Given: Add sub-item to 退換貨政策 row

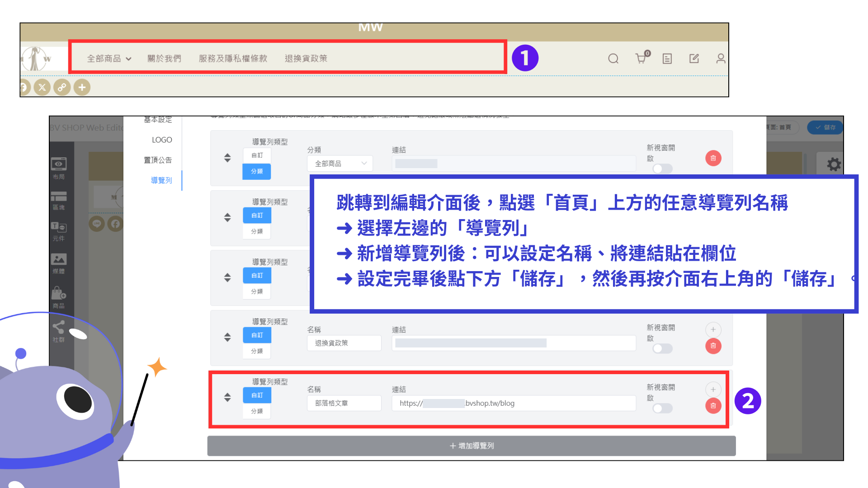Looking at the screenshot, I should 713,329.
